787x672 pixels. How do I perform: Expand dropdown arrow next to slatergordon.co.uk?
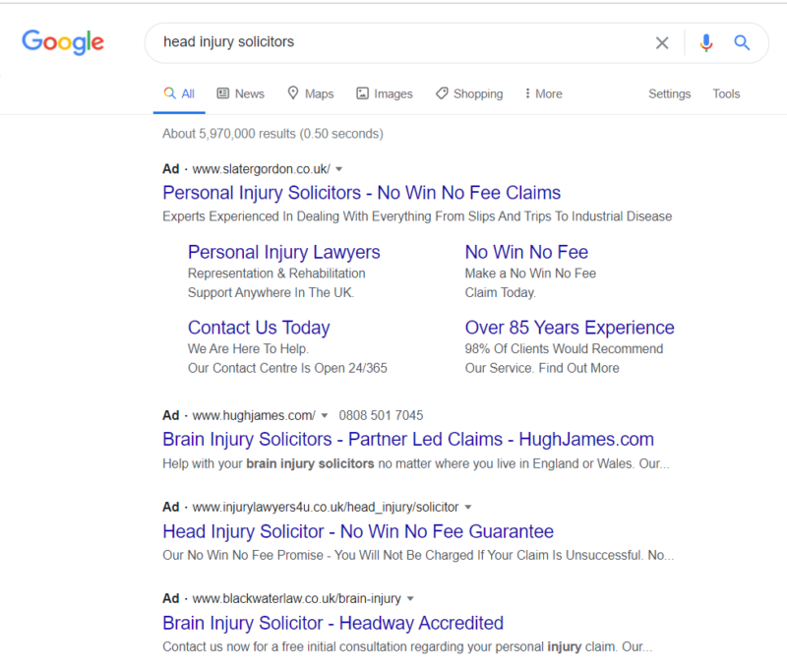click(x=338, y=169)
